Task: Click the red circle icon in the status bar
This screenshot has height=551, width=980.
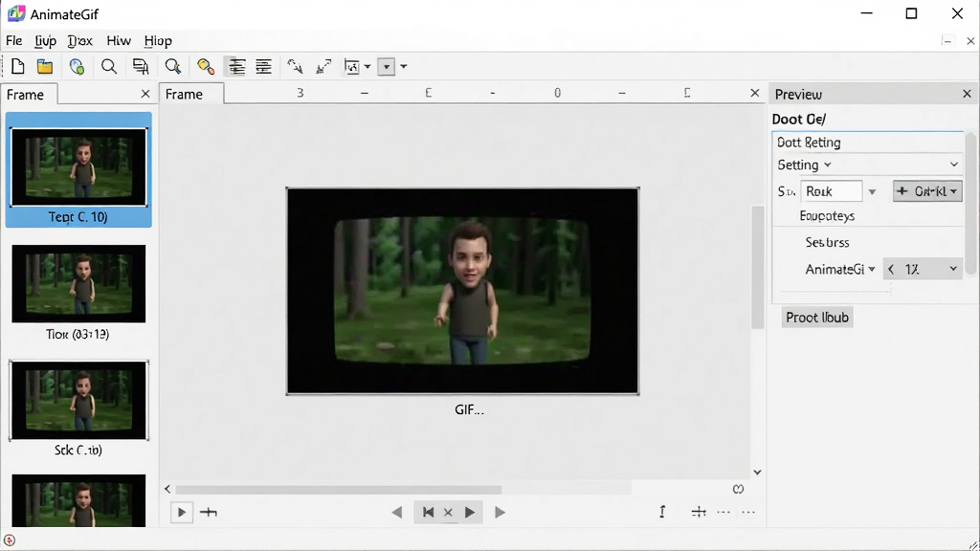Action: 10,540
